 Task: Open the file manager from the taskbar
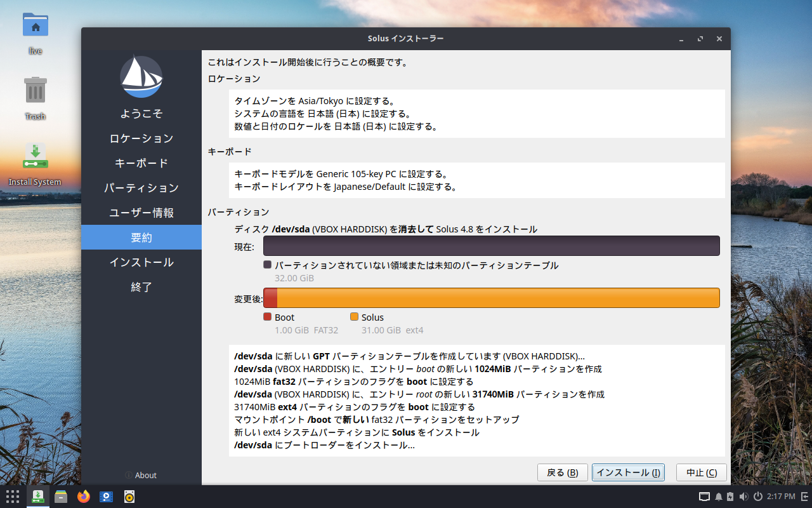pos(61,497)
